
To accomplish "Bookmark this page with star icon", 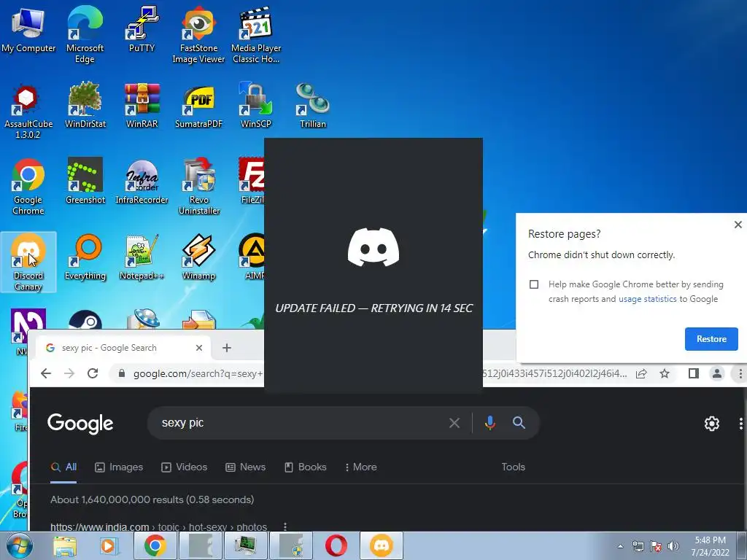I will [665, 374].
